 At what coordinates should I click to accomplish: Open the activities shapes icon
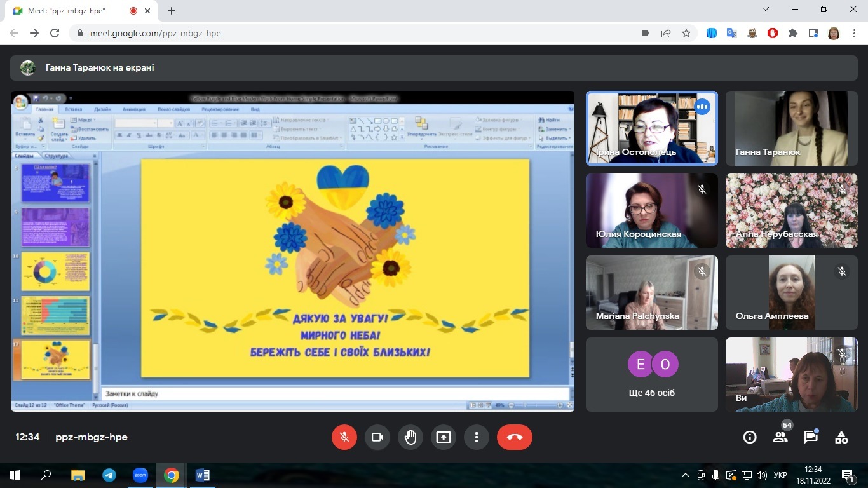(x=841, y=437)
